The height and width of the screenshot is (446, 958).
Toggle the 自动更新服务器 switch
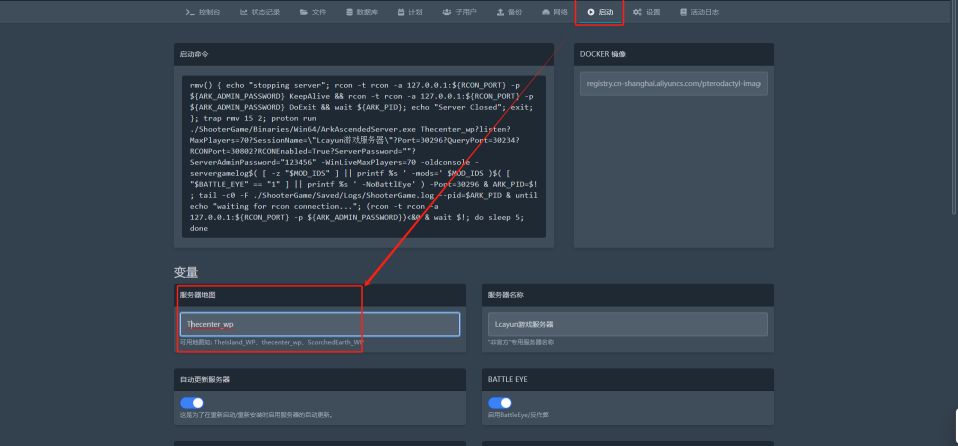[192, 403]
